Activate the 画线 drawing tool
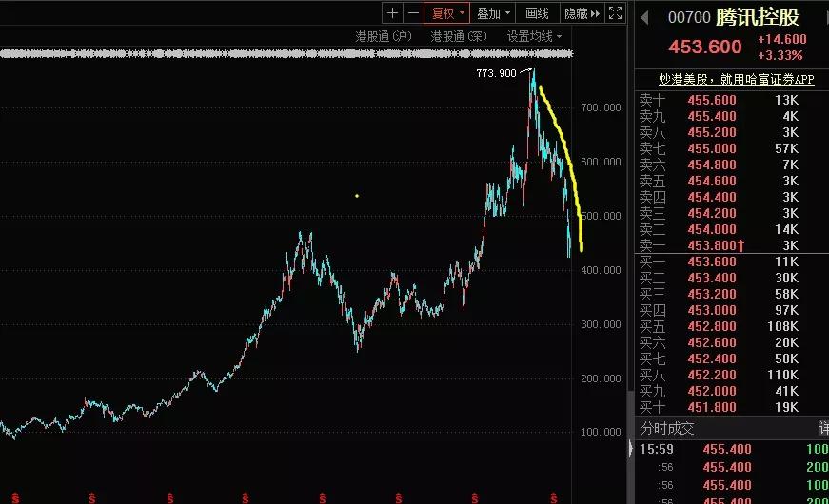 (537, 13)
